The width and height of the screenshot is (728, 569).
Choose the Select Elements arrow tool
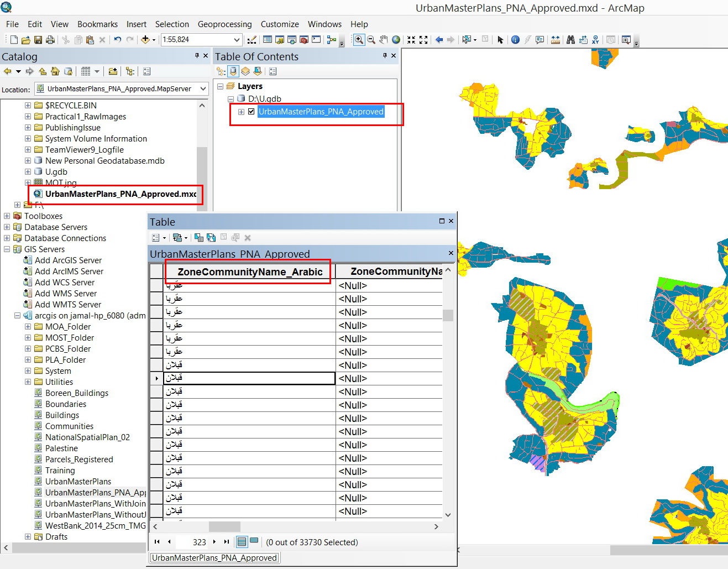pyautogui.click(x=500, y=40)
